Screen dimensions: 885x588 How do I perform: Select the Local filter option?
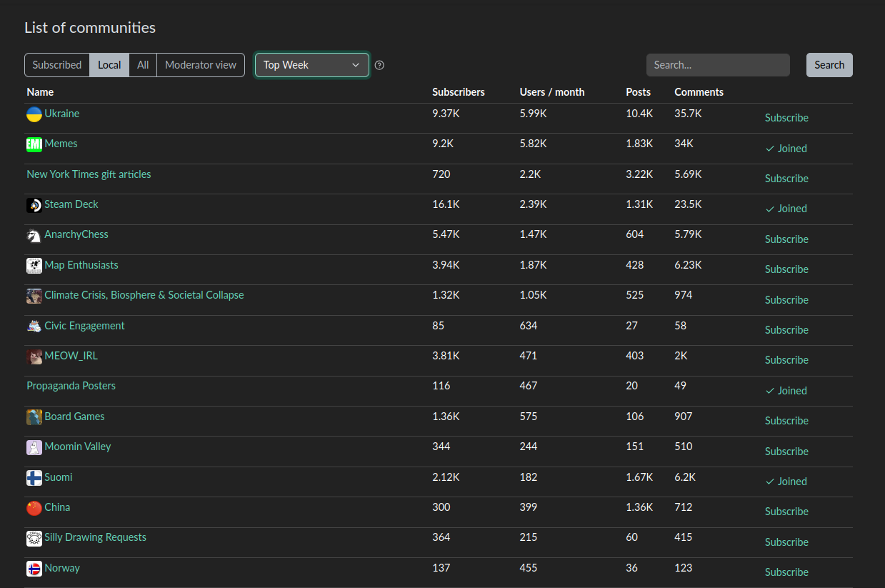pos(109,65)
